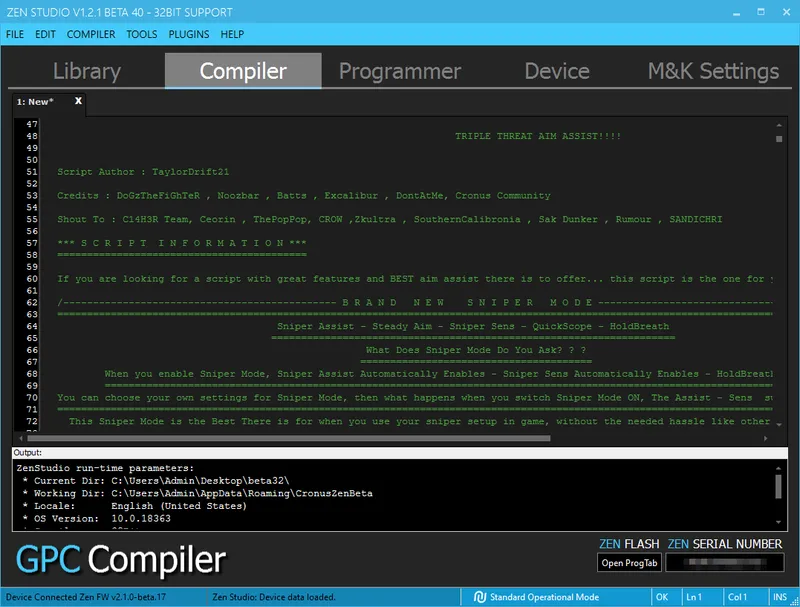Open the COMPILER menu
The width and height of the screenshot is (800, 607).
(x=91, y=34)
